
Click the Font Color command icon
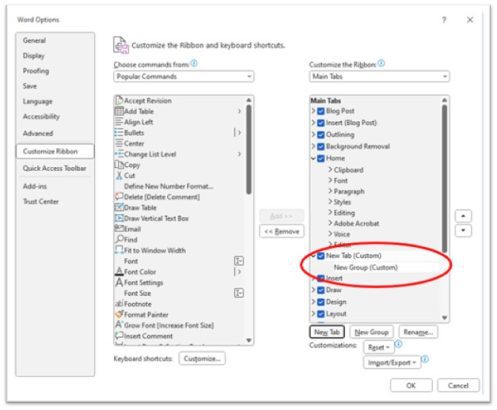click(119, 271)
